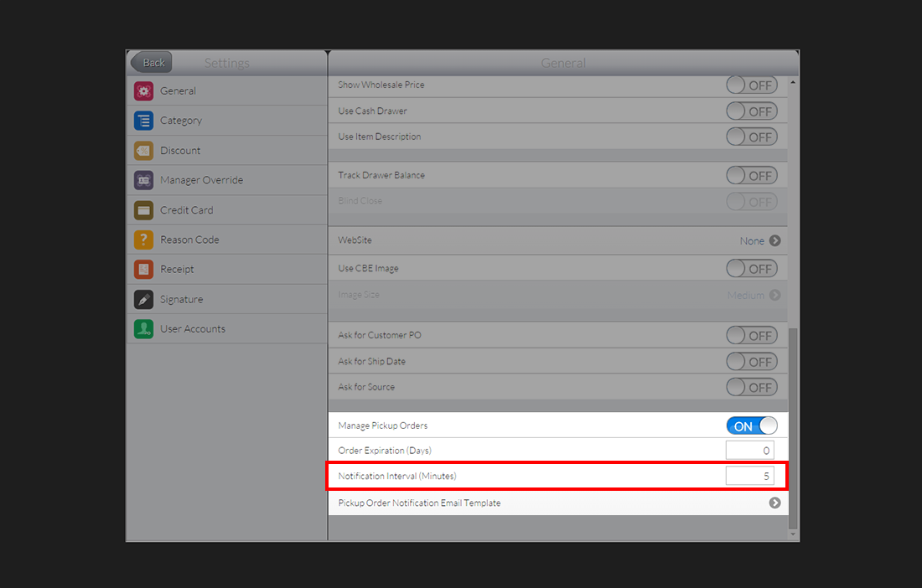Open the General settings gear icon
Screen dimensions: 922x588
pos(143,91)
